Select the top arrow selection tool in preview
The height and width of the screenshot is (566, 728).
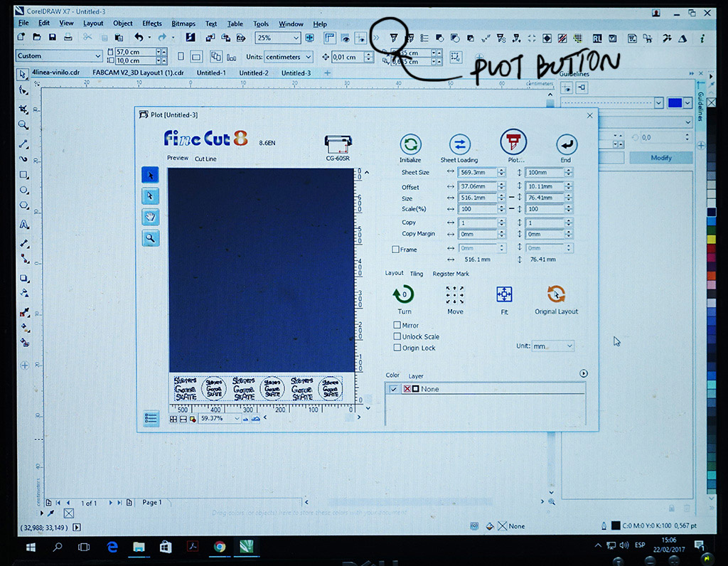151,175
